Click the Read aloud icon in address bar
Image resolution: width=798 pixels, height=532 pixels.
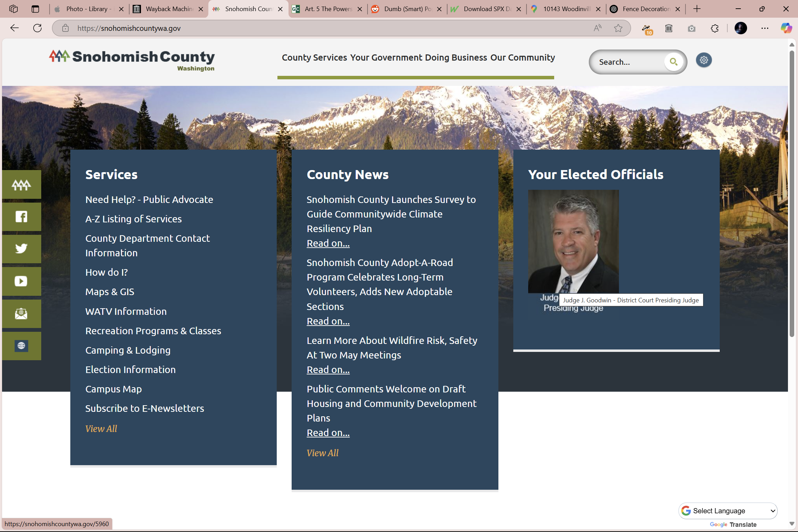(597, 28)
